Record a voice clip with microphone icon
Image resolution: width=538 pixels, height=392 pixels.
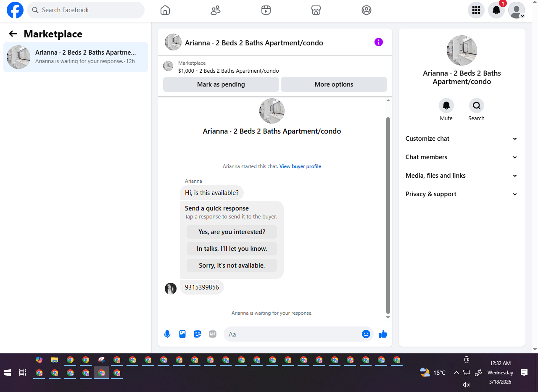[x=167, y=334]
